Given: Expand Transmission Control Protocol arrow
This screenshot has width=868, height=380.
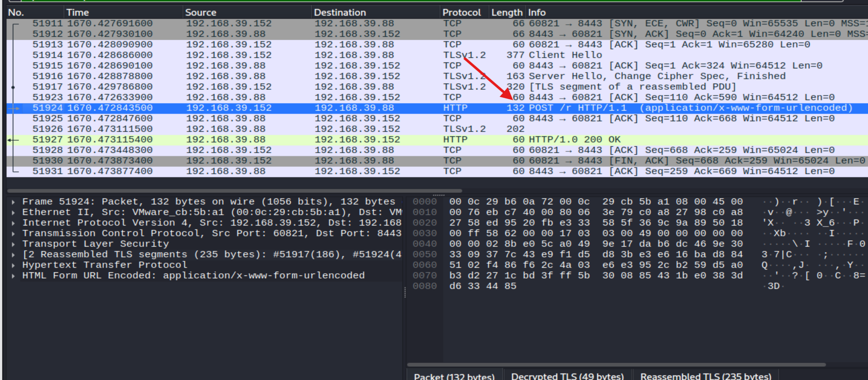Looking at the screenshot, I should tap(13, 233).
